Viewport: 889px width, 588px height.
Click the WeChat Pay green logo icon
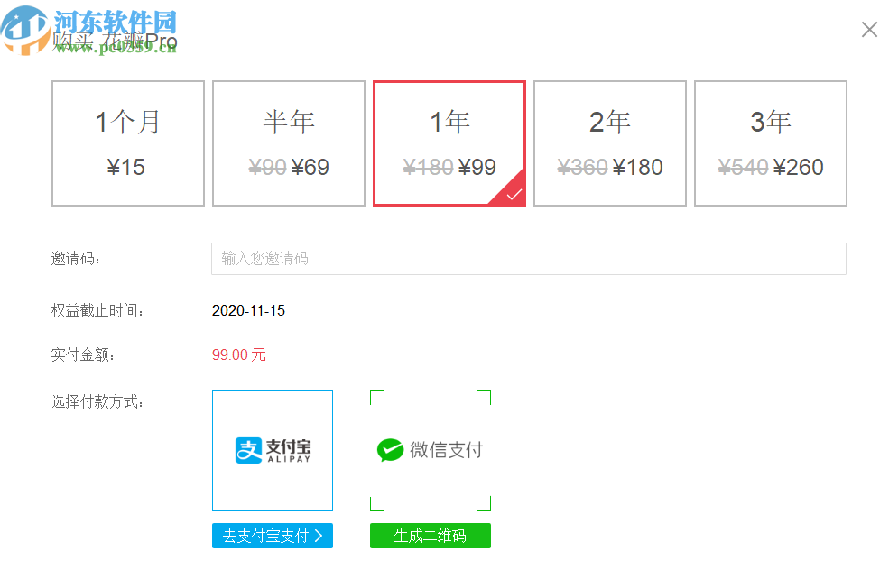click(390, 450)
